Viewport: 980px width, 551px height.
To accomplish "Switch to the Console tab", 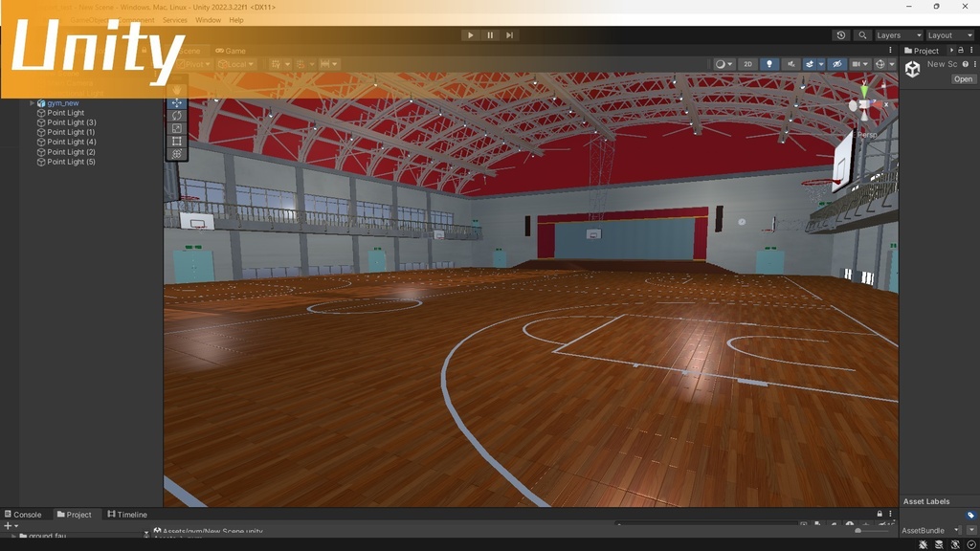I will 23,514.
